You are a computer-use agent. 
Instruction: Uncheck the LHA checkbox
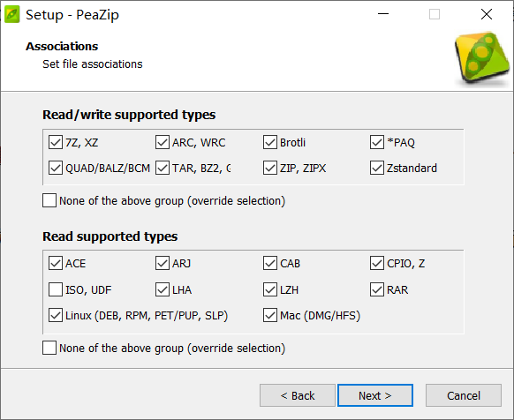163,289
